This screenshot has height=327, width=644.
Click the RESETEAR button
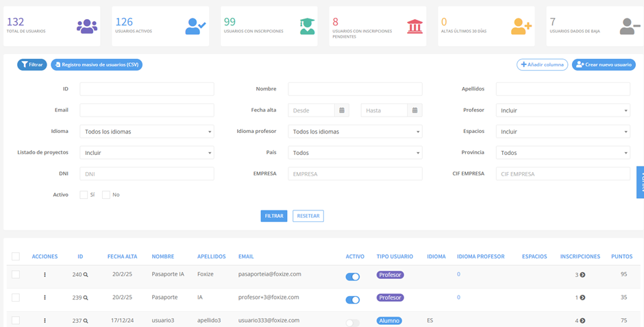(308, 216)
